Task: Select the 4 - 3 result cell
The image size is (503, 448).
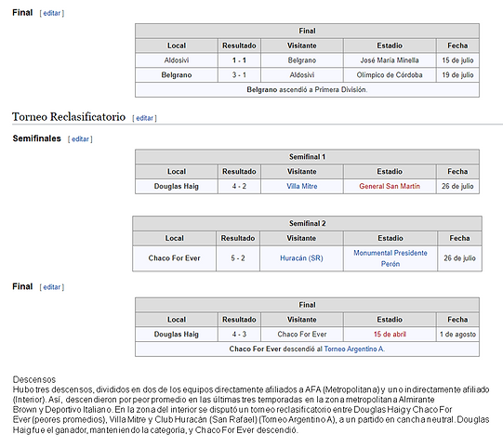Action: coord(239,335)
